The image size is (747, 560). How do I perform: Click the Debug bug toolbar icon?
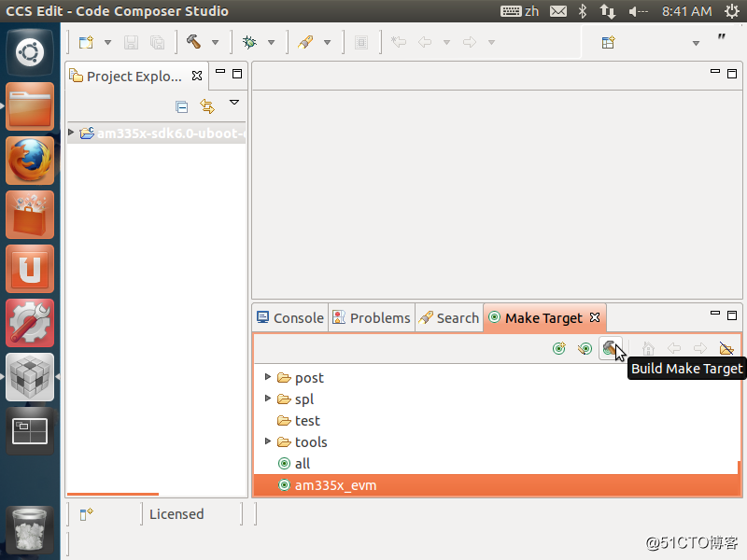click(x=249, y=42)
